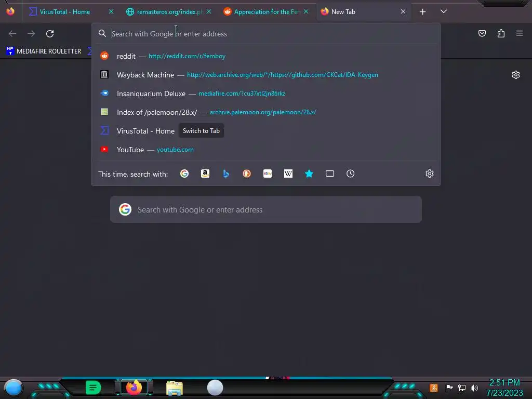Search this time with Google icon

(184, 174)
